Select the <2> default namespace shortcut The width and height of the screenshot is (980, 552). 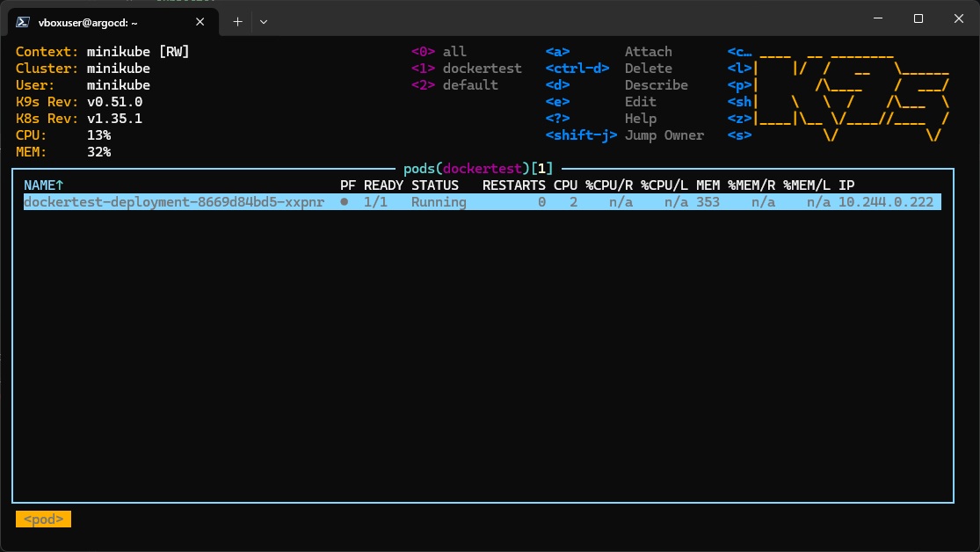pyautogui.click(x=454, y=85)
